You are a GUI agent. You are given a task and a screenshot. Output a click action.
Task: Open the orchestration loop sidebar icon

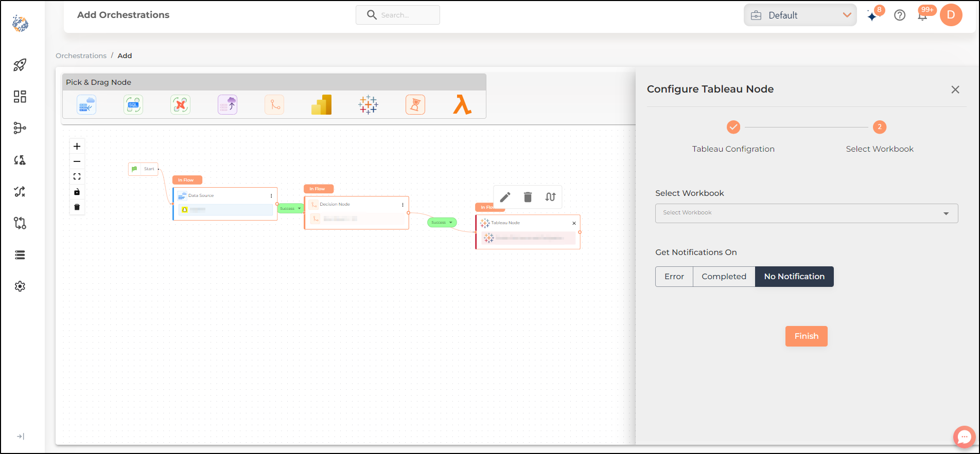(20, 223)
